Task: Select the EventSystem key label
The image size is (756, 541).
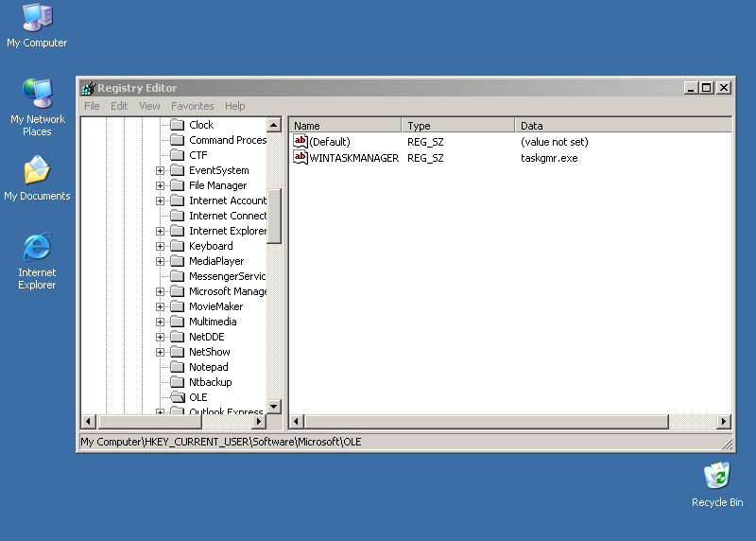Action: click(x=219, y=170)
